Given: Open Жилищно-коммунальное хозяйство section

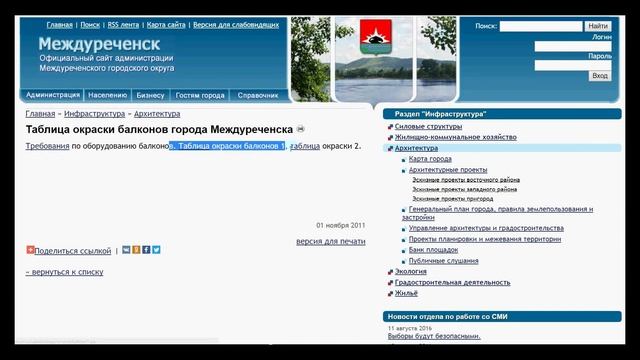Looking at the screenshot, I should 456,137.
